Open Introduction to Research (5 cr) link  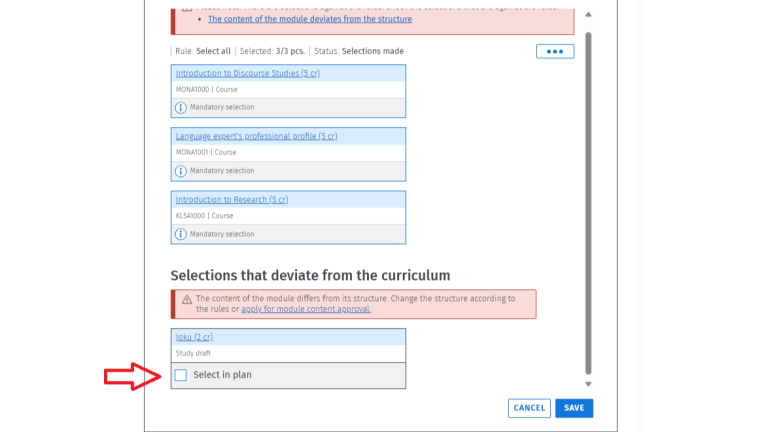(232, 199)
